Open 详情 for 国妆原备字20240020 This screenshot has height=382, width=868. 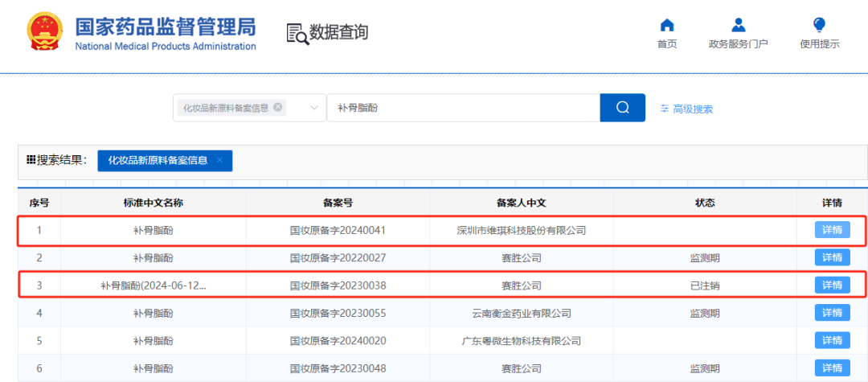pos(832,340)
